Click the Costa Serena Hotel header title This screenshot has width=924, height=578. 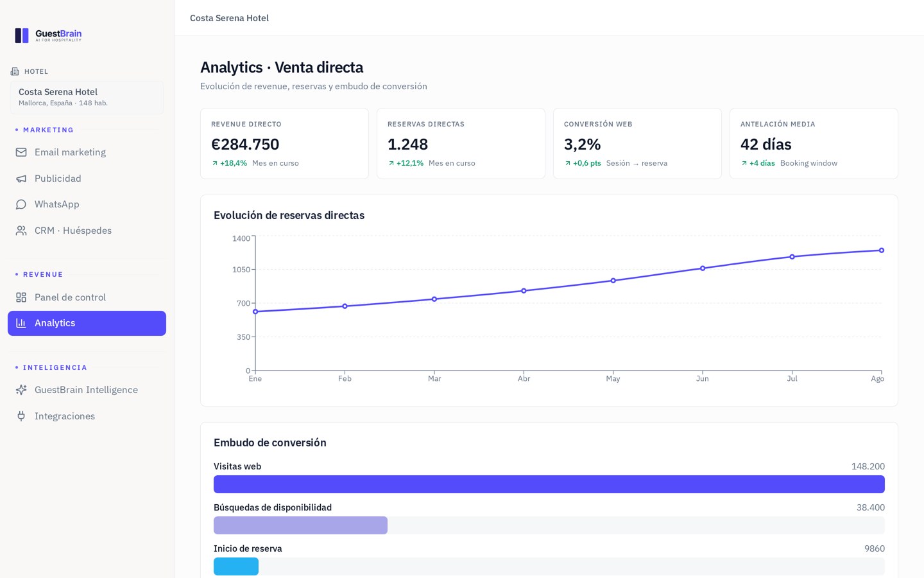pyautogui.click(x=229, y=18)
